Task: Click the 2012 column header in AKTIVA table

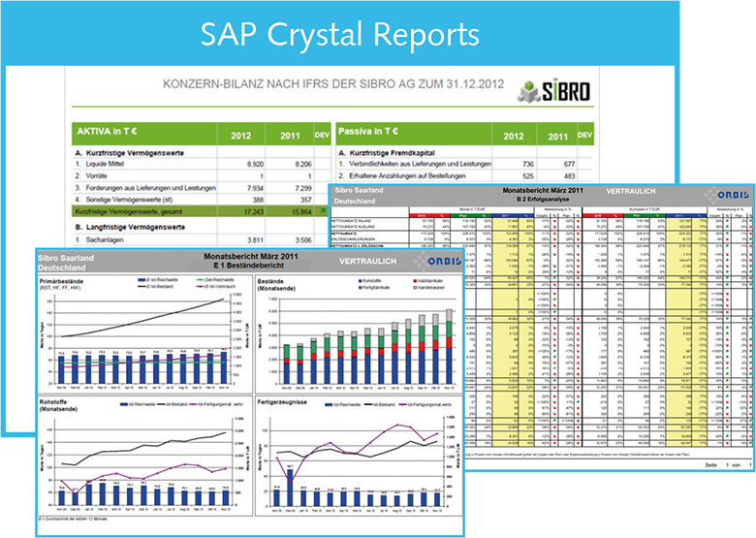Action: tap(240, 136)
